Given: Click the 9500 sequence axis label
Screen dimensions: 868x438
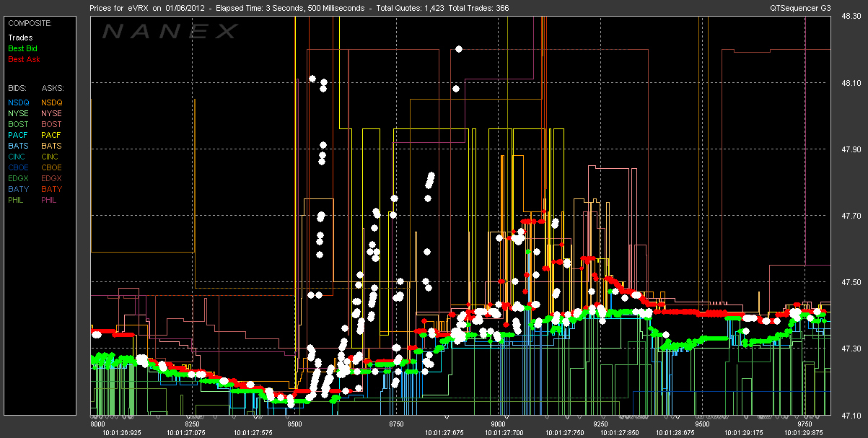Looking at the screenshot, I should pyautogui.click(x=702, y=424).
